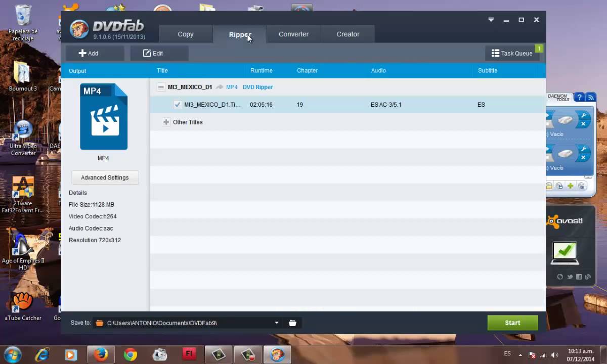607x364 pixels.
Task: Open Daemon Tools help icon
Action: point(579,98)
